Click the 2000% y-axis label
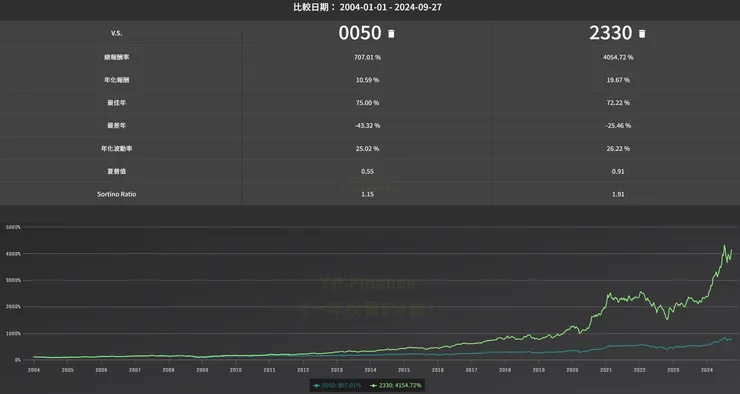The image size is (740, 394). point(13,307)
